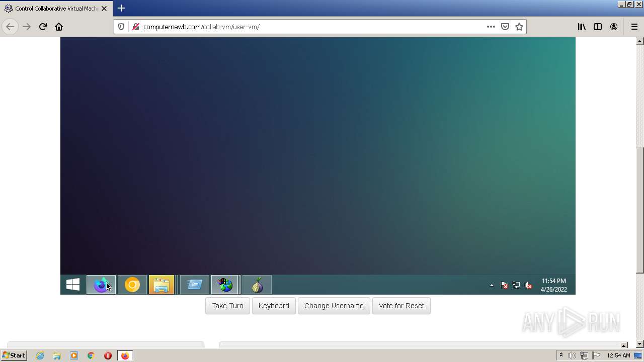
Task: Click the muted volume icon in VM tray
Action: [528, 285]
